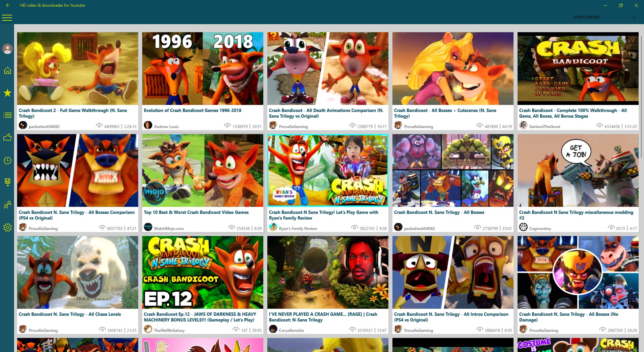Viewport: 644px width, 352px height.
Task: Open 'Top 10 Best & Worst Crash Bandicoot' title
Action: (x=196, y=213)
